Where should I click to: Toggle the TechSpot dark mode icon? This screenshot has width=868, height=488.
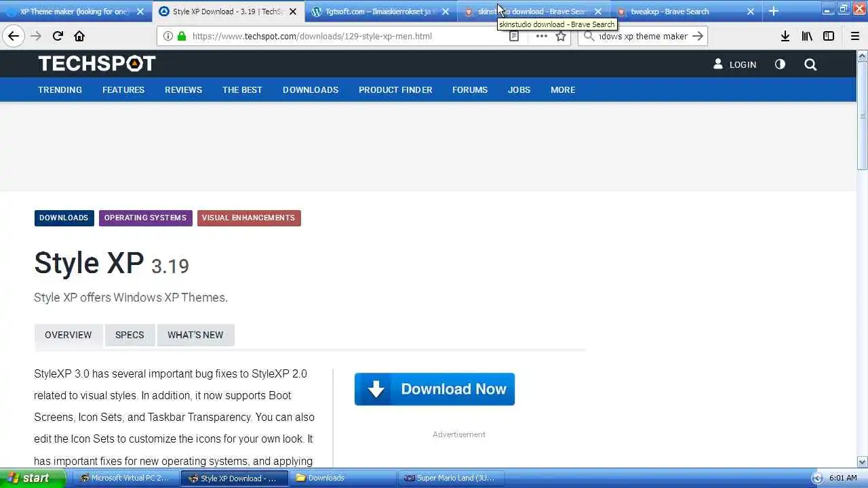780,64
